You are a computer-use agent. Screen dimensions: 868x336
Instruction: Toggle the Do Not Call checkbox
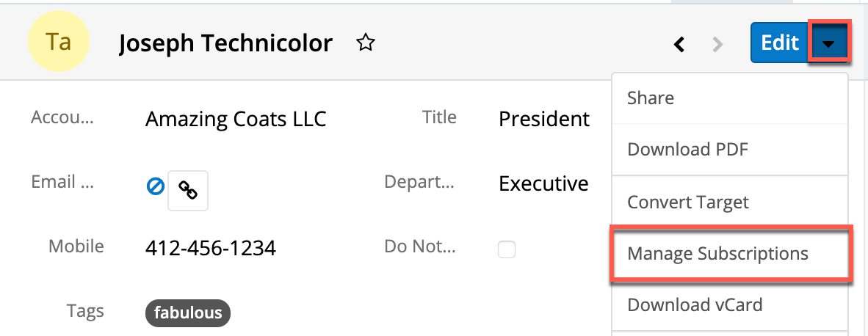(507, 249)
